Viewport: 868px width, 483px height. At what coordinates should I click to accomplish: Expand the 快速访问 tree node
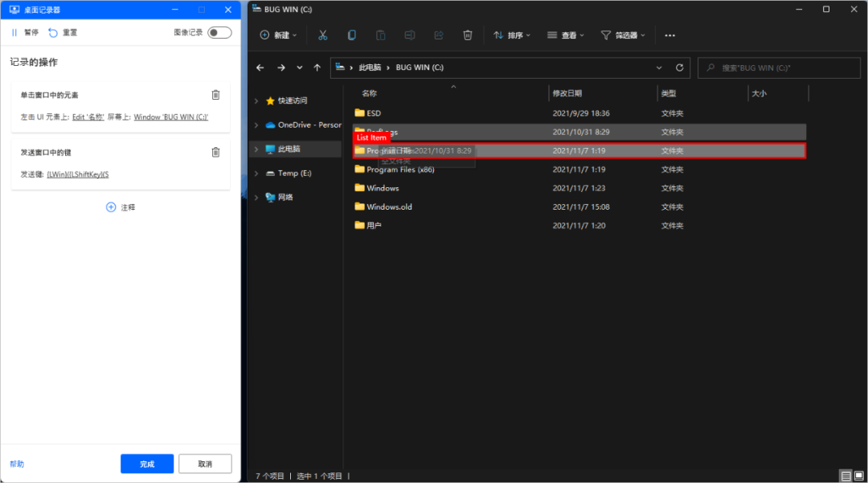[x=256, y=101]
